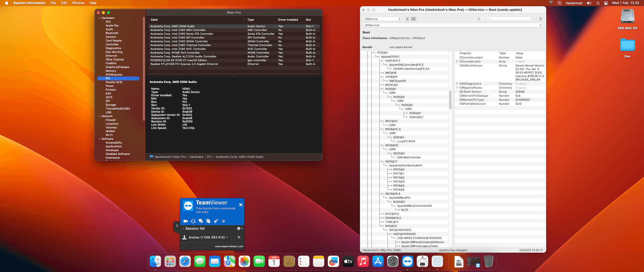Screen dimensions: 644x272
Task: Collapse the Software section in sidebar
Action: tap(100, 139)
